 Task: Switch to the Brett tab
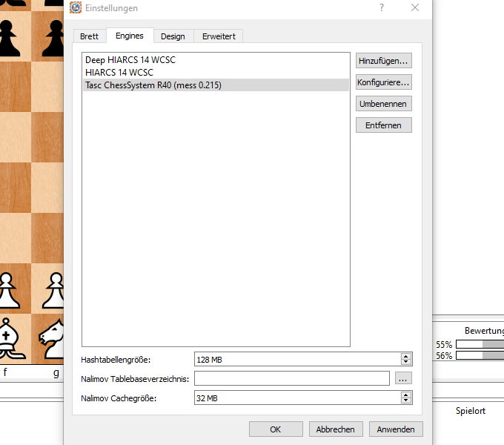tap(90, 36)
